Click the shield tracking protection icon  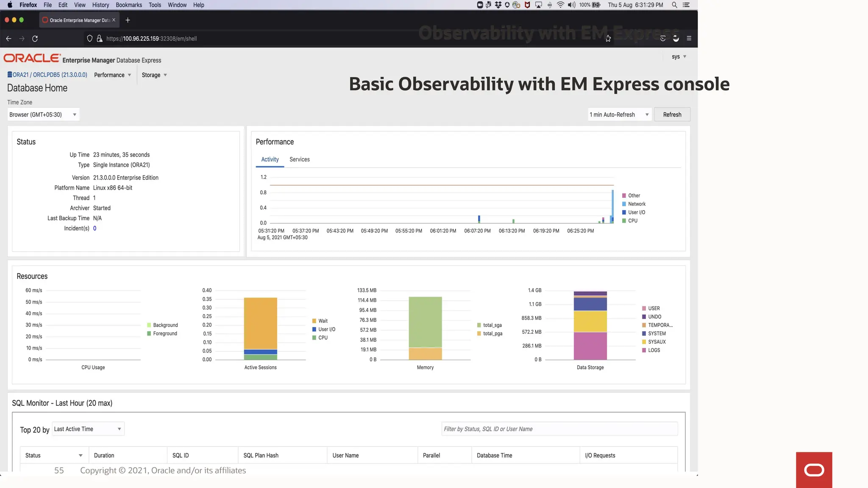click(x=89, y=39)
